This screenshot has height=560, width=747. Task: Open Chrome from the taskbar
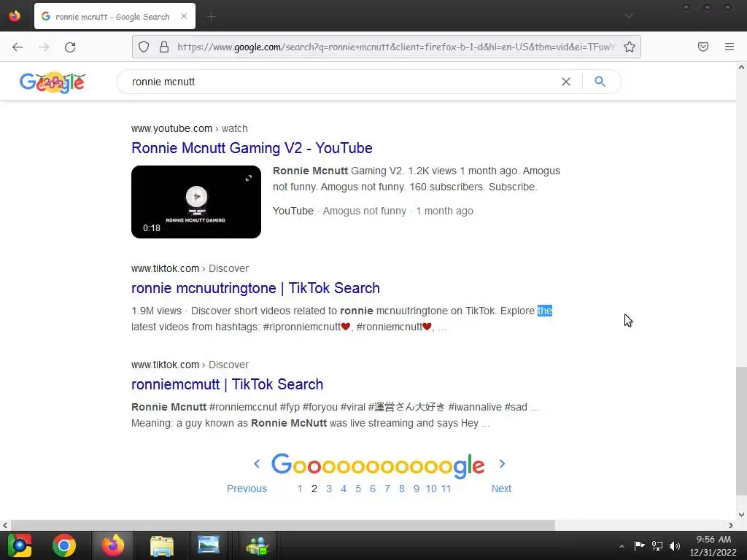[64, 545]
